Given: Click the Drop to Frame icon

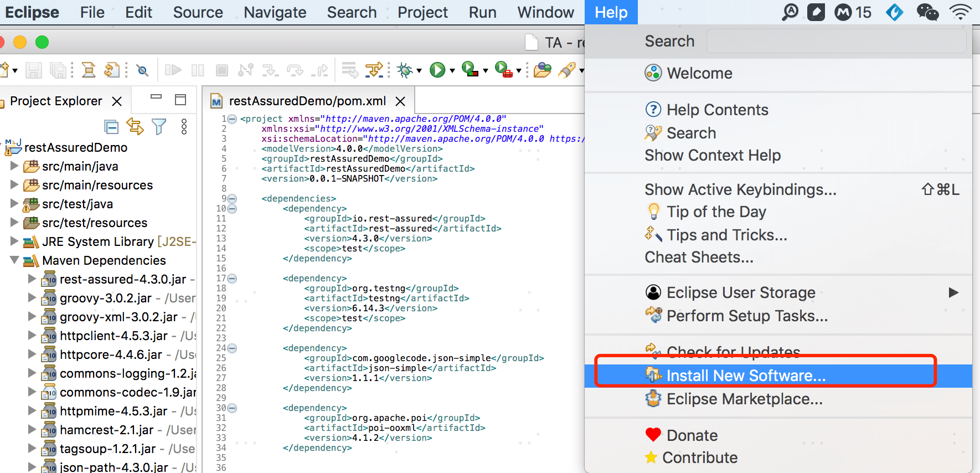Looking at the screenshot, I should tap(350, 70).
